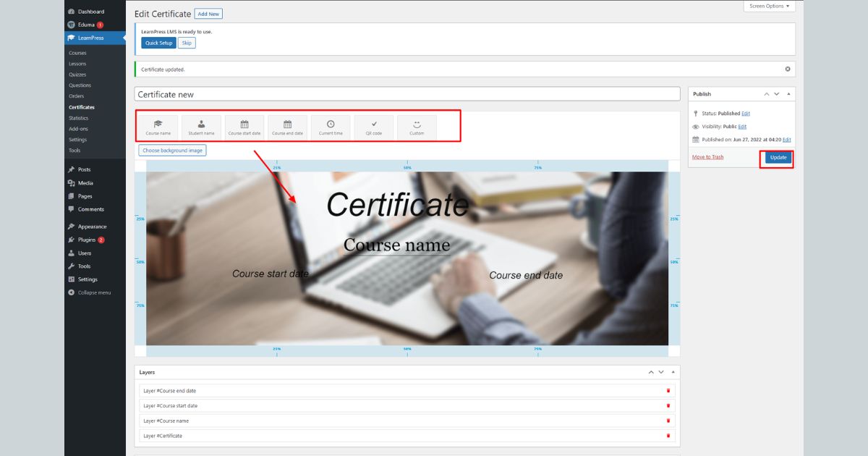
Task: Select Course start date text on canvas
Action: [271, 274]
